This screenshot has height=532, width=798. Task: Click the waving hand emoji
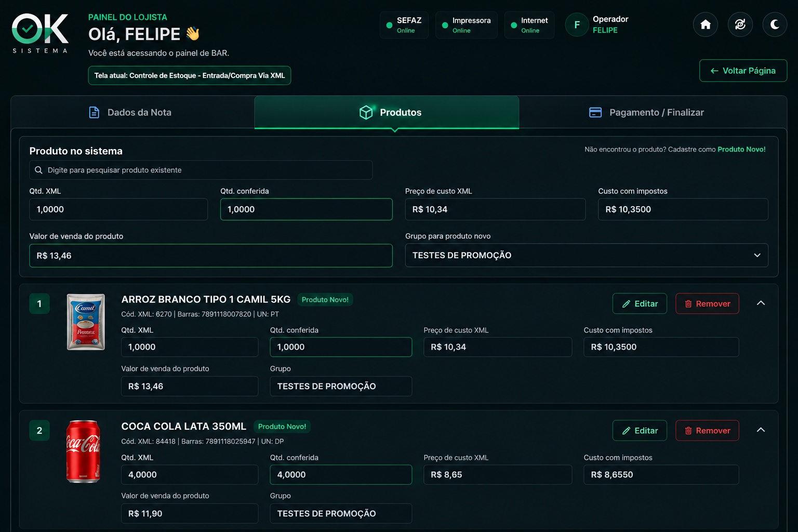coord(193,34)
